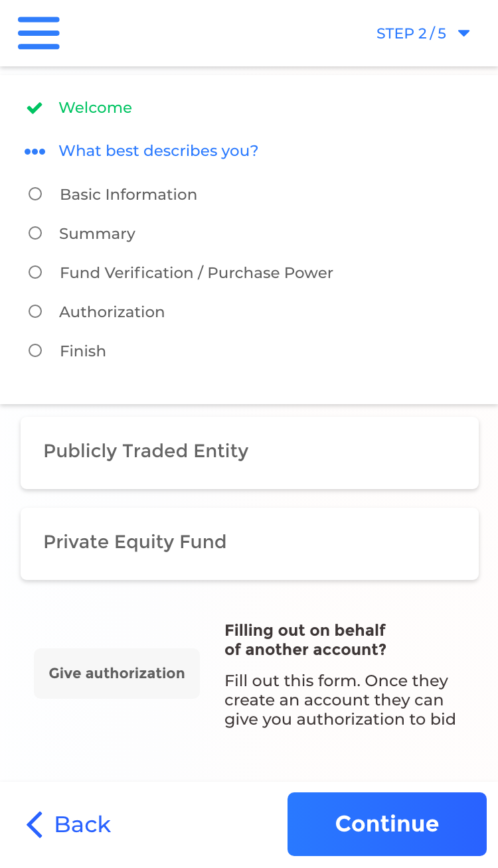Click the green Welcome checkmark icon
The image size is (498, 868).
[x=35, y=108]
